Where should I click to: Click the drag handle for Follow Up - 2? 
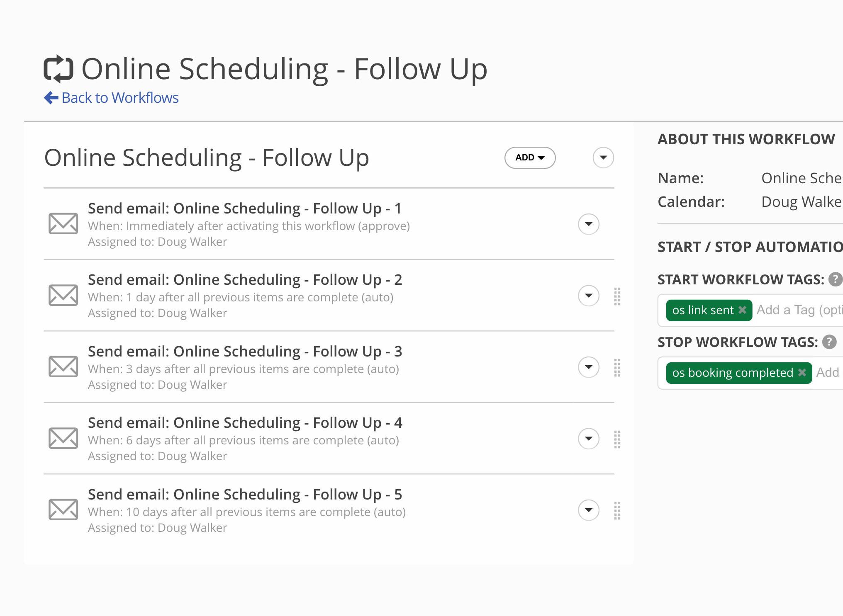pos(617,296)
